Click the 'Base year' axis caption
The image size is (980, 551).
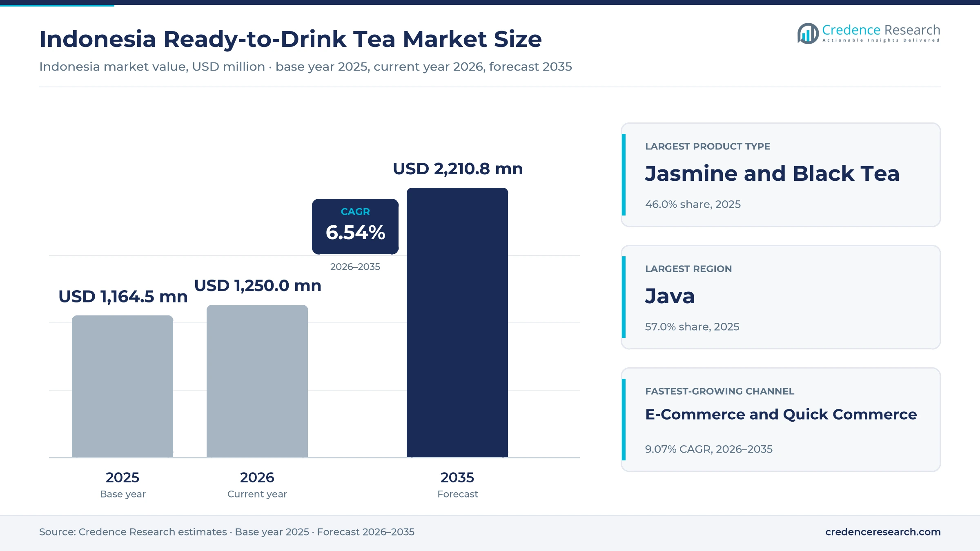pyautogui.click(x=123, y=494)
